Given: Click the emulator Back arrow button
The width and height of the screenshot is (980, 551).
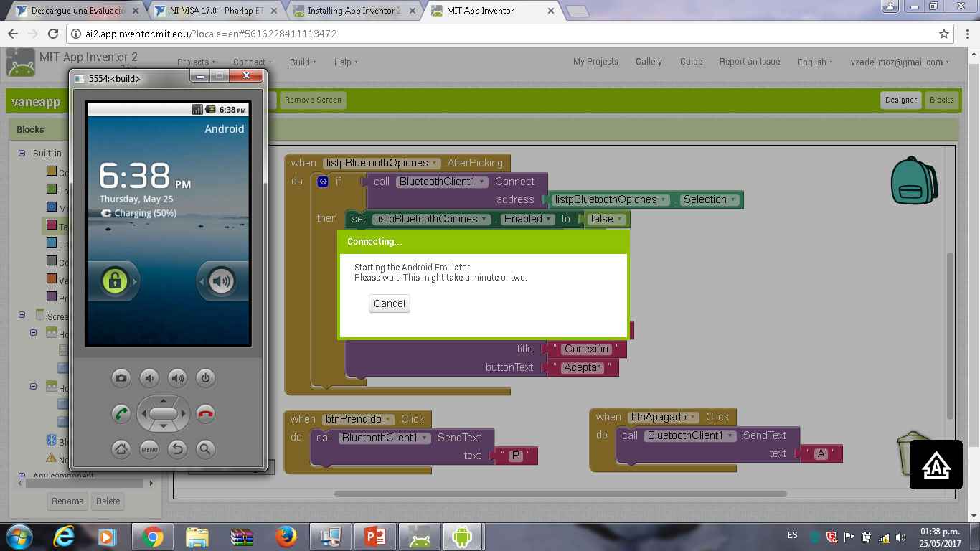Looking at the screenshot, I should (177, 449).
